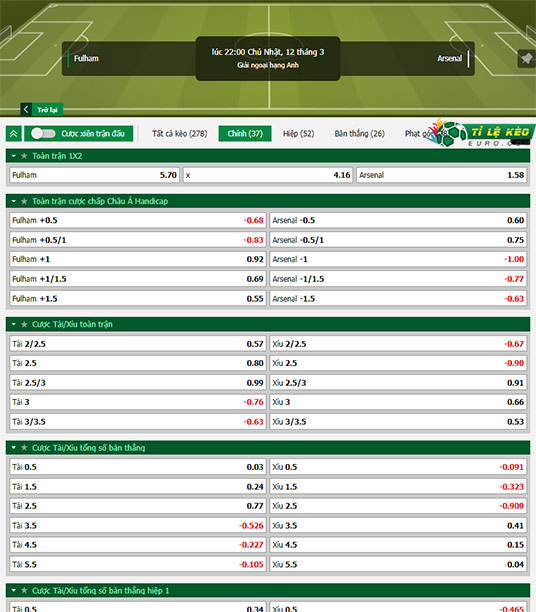This screenshot has width=536, height=612.
Task: Star the Tài/Xỉu bàn thắng hiệp 1 section
Action: click(24, 591)
